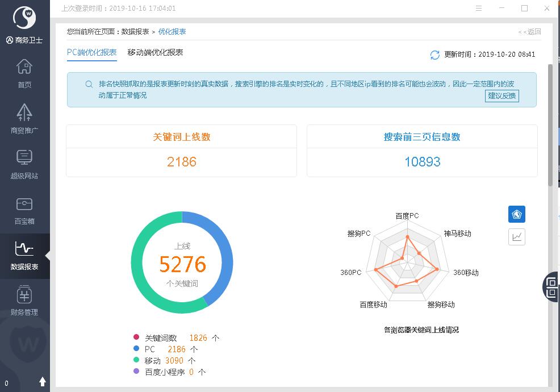Open the 首页 home icon in sidebar
The height and width of the screenshot is (392, 560).
24,68
